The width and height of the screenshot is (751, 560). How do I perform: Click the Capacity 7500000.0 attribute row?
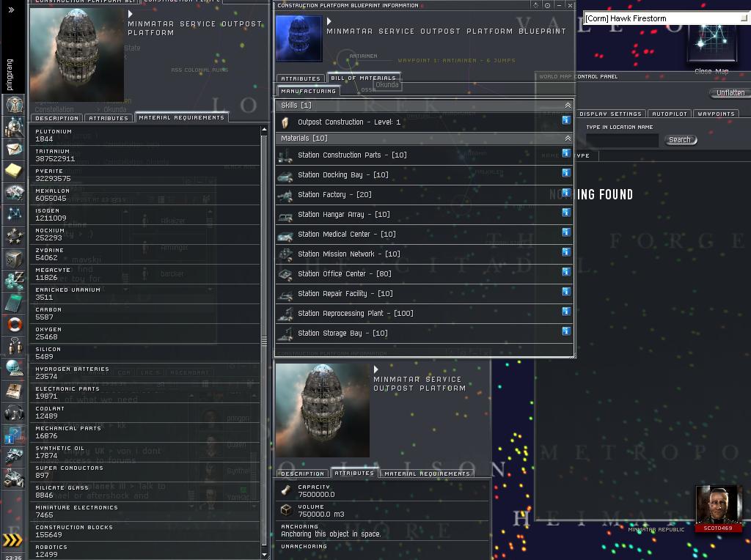click(x=382, y=490)
